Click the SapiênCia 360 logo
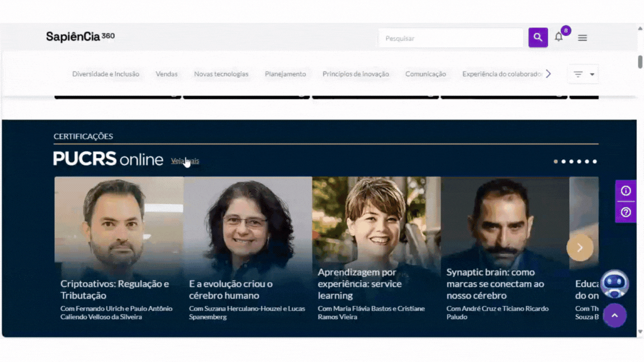 (80, 37)
